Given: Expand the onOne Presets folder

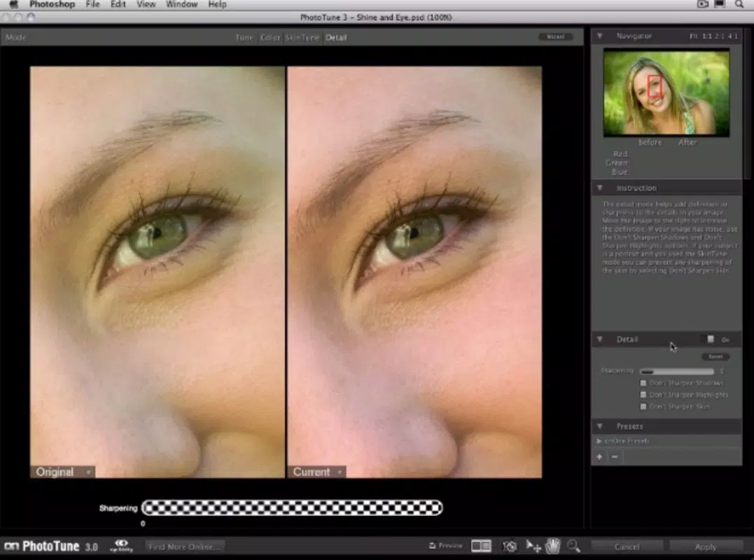Looking at the screenshot, I should pos(599,441).
